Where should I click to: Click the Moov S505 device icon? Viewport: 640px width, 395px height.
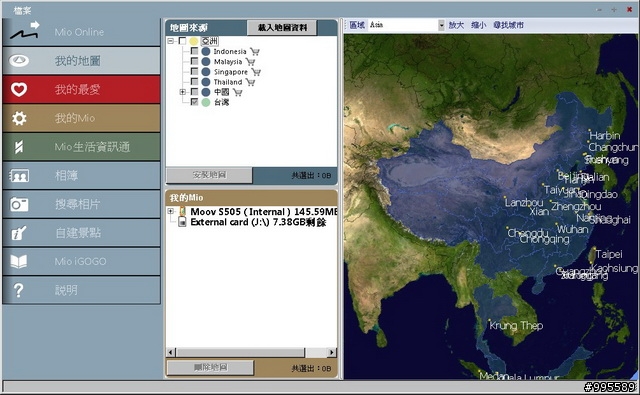point(182,211)
